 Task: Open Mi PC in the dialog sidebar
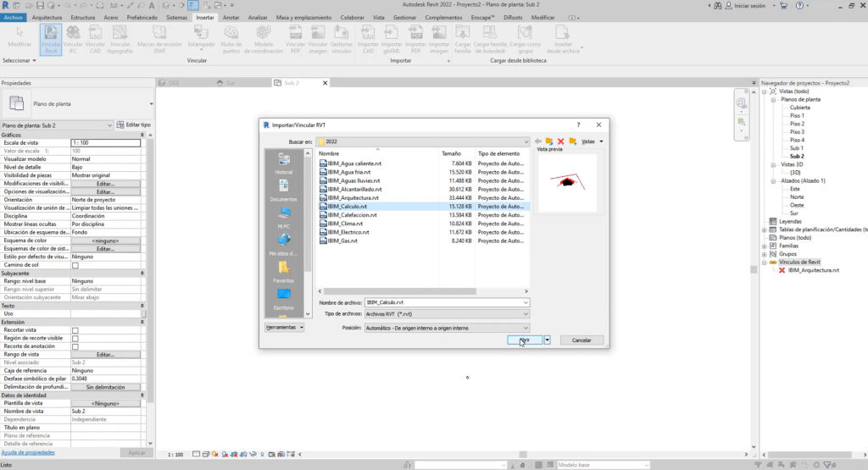pyautogui.click(x=284, y=217)
